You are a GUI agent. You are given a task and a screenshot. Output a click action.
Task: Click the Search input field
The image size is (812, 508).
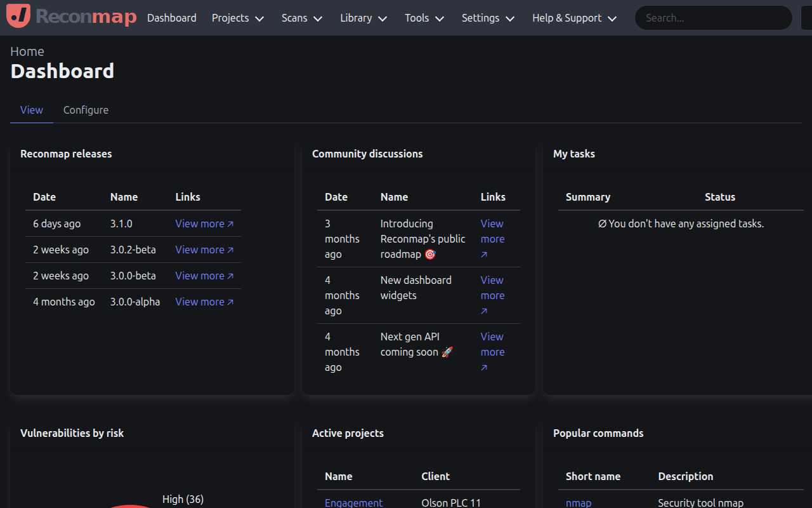pyautogui.click(x=712, y=18)
